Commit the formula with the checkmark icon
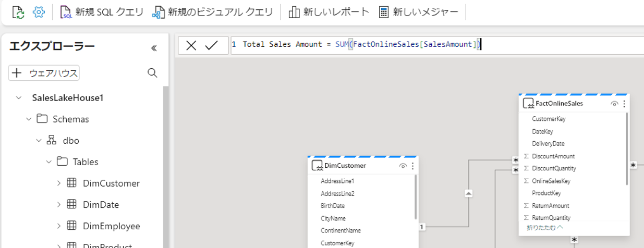 pos(211,45)
